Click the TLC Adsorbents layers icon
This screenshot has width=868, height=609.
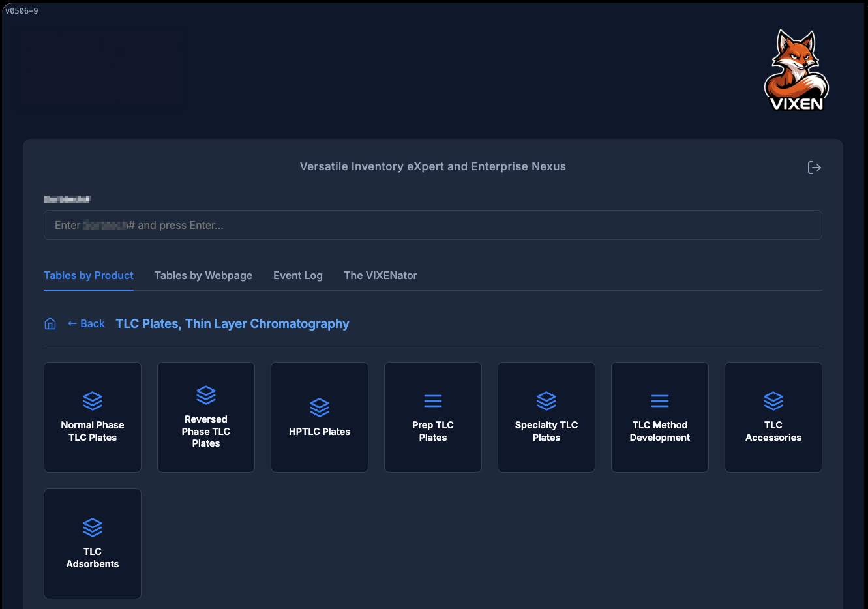(x=93, y=527)
